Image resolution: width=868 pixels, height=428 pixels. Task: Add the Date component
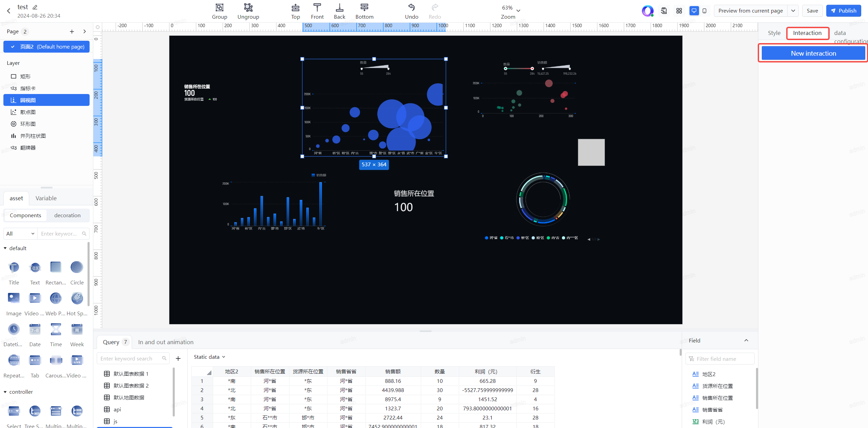point(35,334)
